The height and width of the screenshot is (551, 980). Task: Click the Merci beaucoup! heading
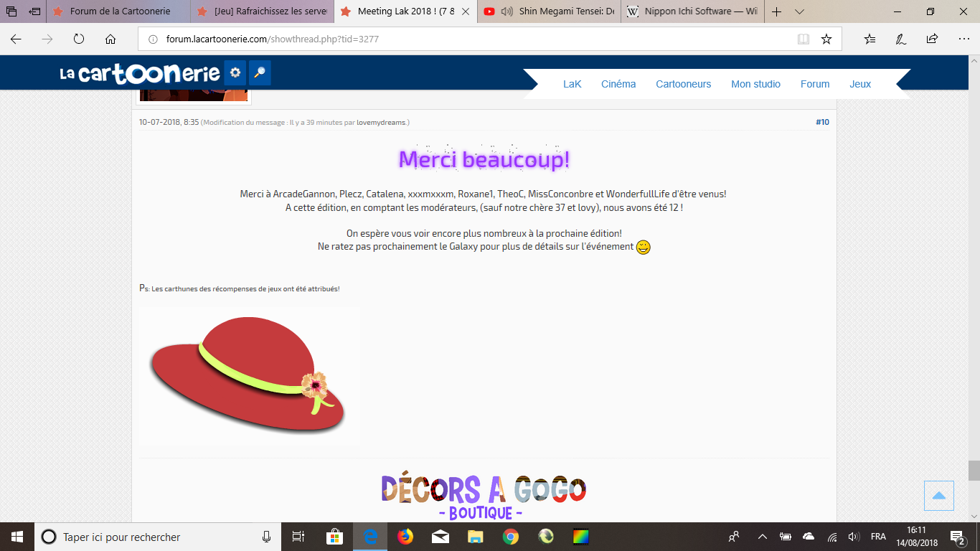point(484,159)
